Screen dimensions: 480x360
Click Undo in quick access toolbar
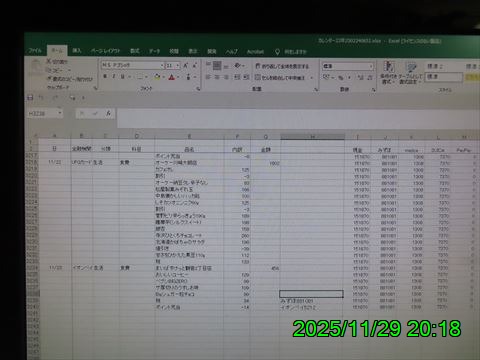click(x=41, y=97)
